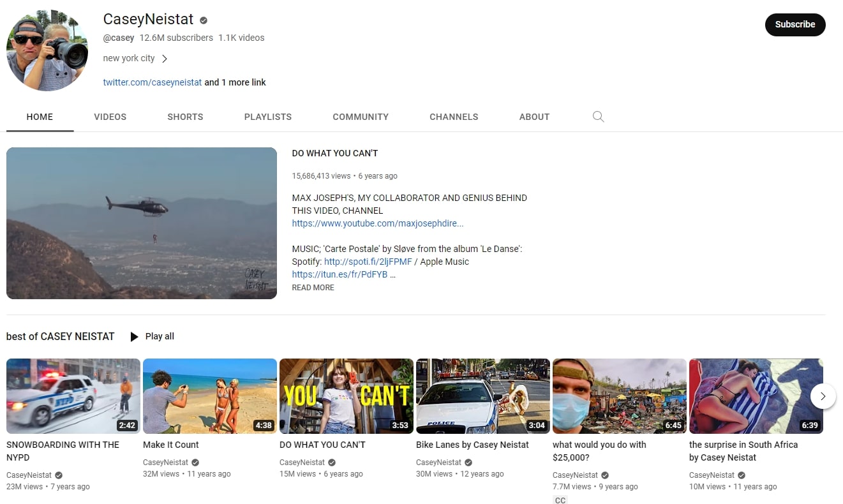Open the channel search magnifier icon

point(598,117)
